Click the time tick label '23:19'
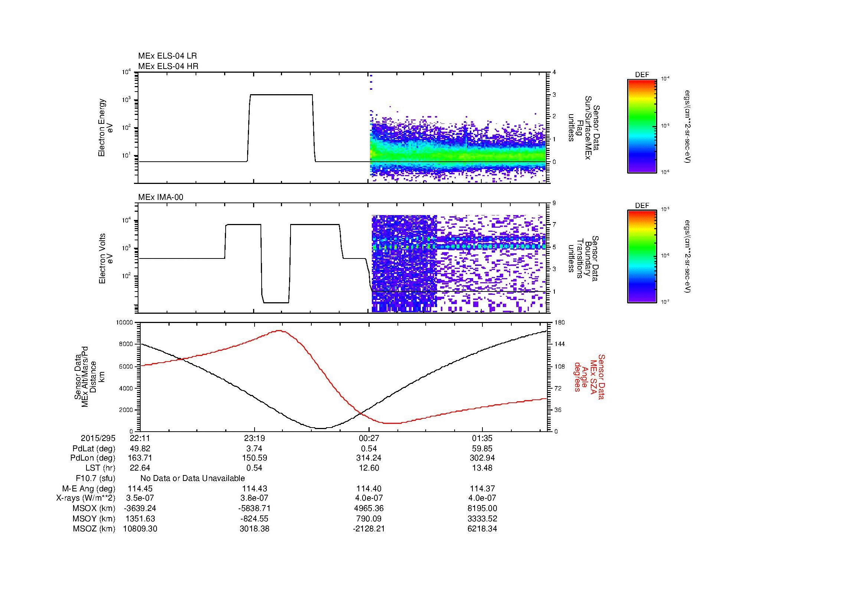 click(255, 438)
